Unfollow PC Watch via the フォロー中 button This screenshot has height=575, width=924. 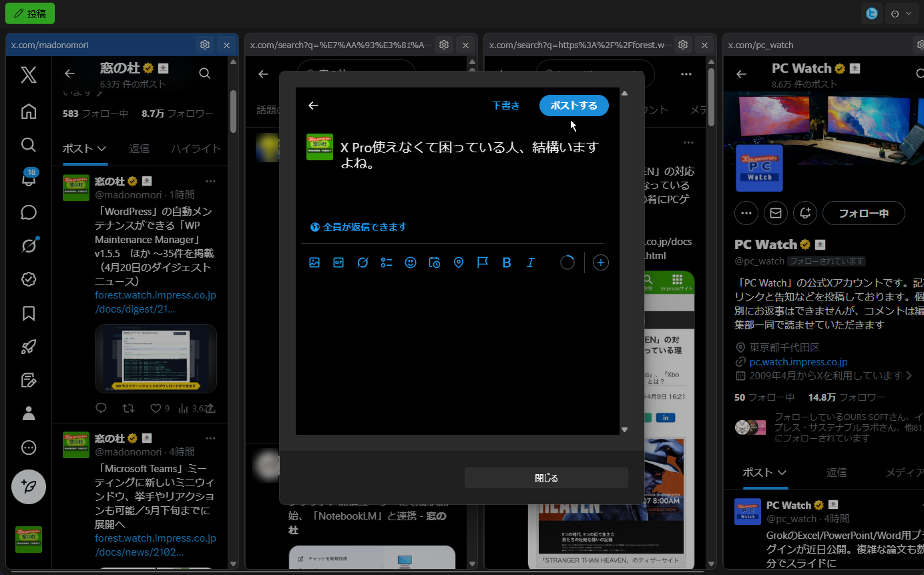point(863,213)
